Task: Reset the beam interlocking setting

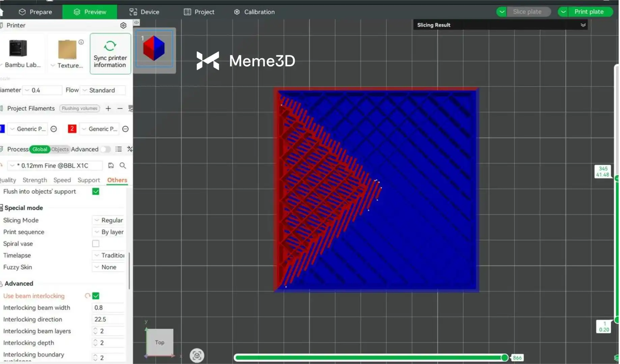Action: click(x=87, y=296)
